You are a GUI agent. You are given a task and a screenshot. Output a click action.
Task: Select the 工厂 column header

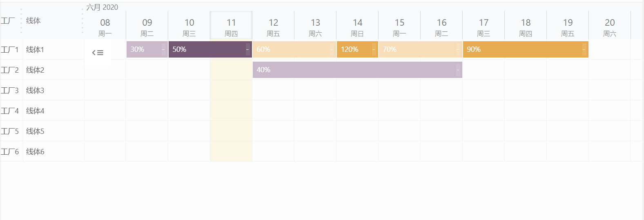point(8,20)
